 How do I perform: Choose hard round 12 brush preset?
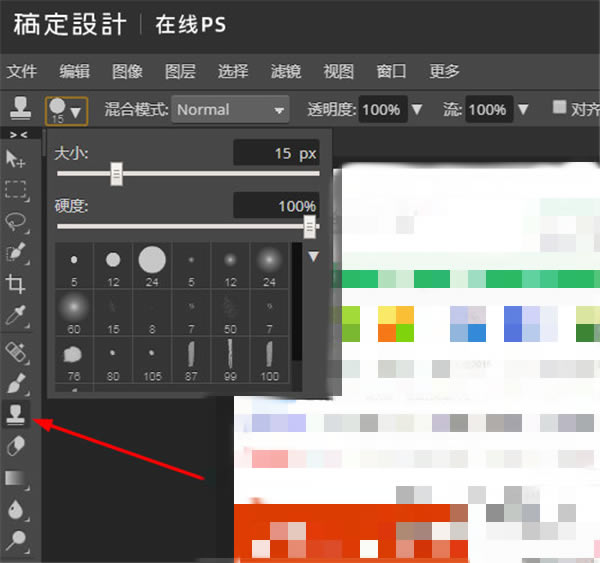click(x=113, y=266)
